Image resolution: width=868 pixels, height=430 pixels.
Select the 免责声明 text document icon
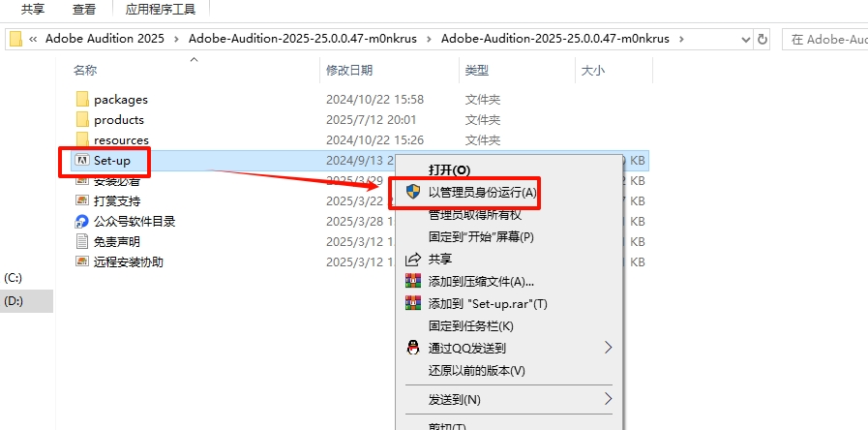pyautogui.click(x=82, y=241)
